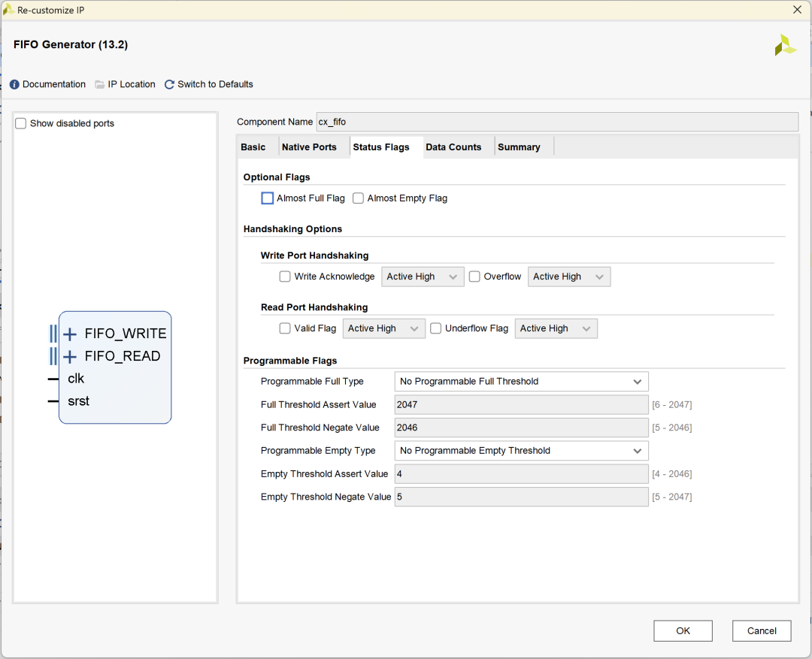Click the Component Name text field
Image resolution: width=812 pixels, height=659 pixels.
point(556,122)
